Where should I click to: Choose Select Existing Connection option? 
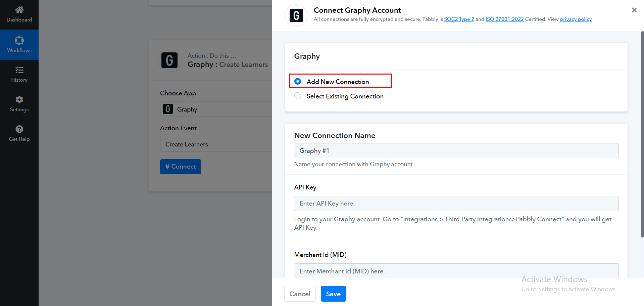click(x=298, y=96)
